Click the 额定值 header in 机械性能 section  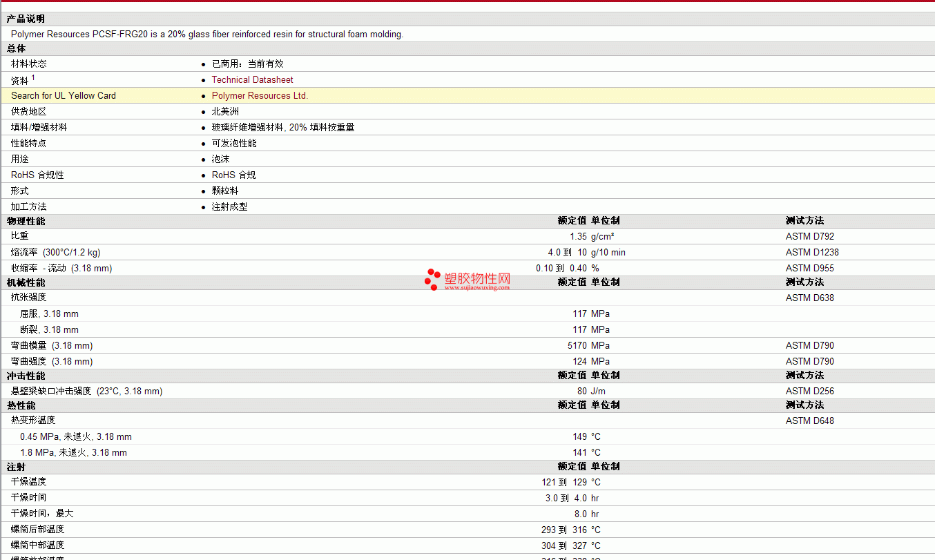point(572,282)
